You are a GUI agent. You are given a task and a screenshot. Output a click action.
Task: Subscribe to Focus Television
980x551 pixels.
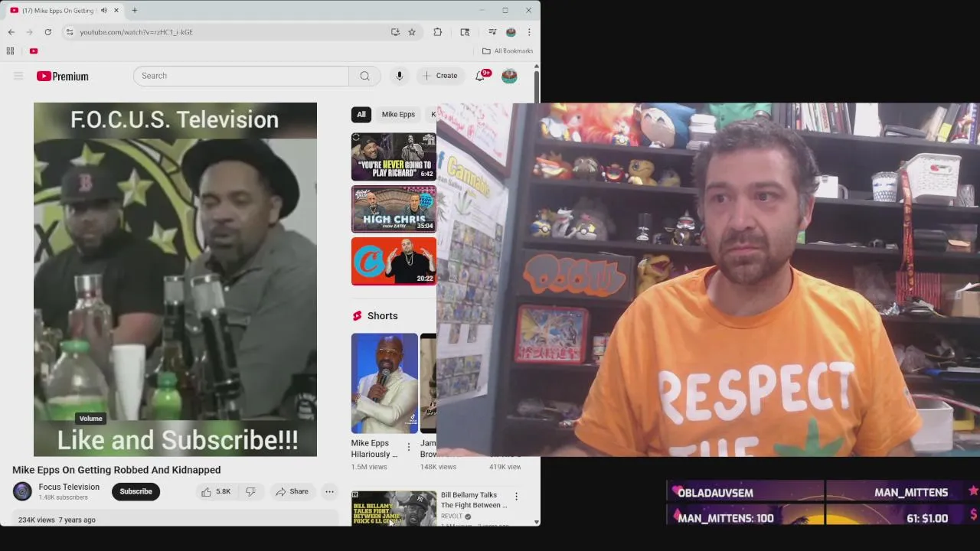[x=136, y=491]
